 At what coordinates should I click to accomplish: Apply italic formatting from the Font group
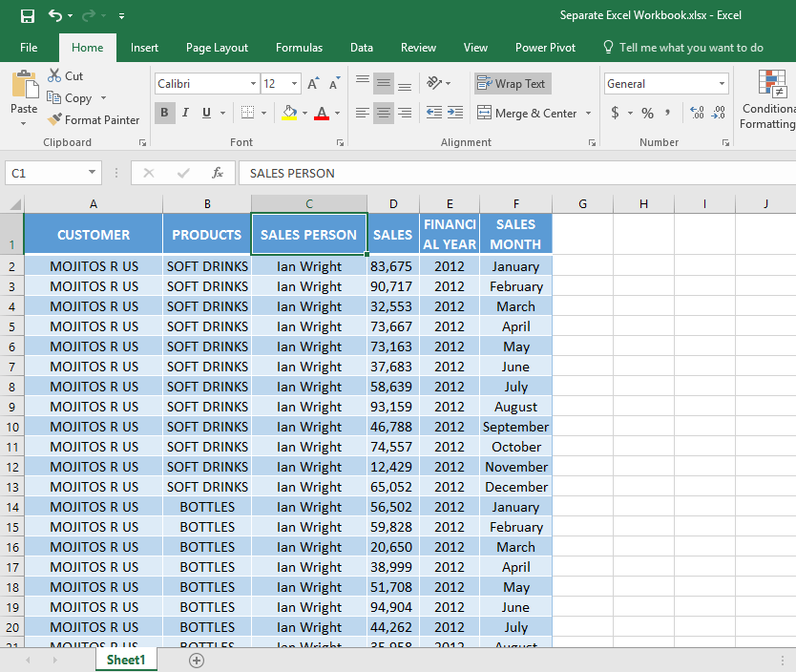pyautogui.click(x=185, y=113)
